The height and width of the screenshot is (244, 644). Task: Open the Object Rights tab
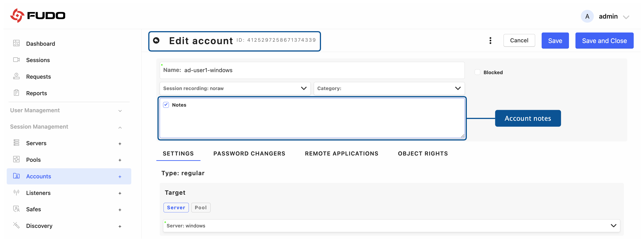click(x=422, y=153)
